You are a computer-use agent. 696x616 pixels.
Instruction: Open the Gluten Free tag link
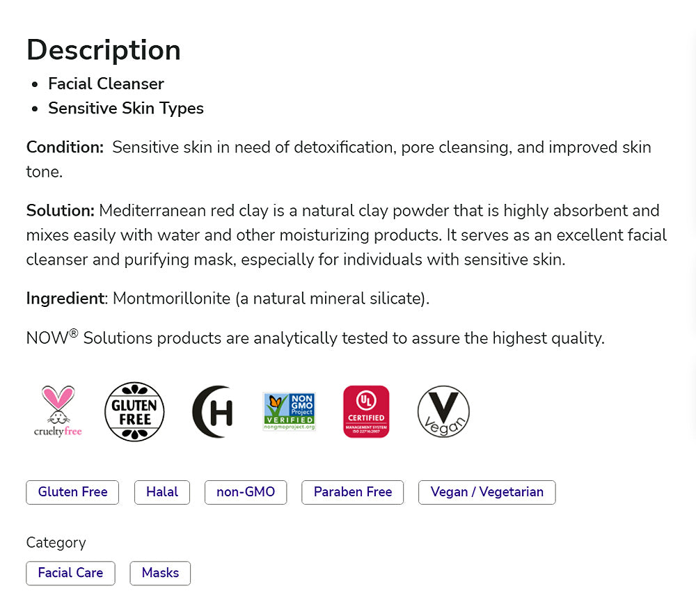tap(72, 492)
